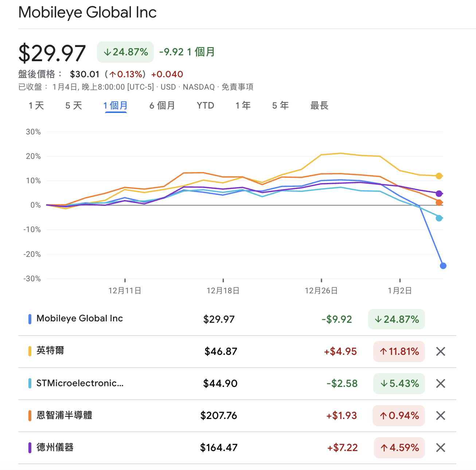This screenshot has height=470, width=476.
Task: Switch to the 1 年 range tab
Action: tap(243, 106)
